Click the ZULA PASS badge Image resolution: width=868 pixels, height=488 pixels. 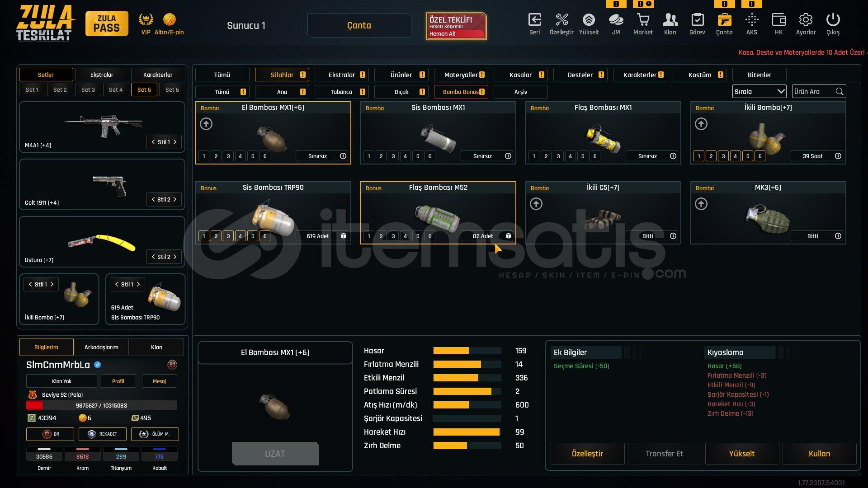[107, 23]
